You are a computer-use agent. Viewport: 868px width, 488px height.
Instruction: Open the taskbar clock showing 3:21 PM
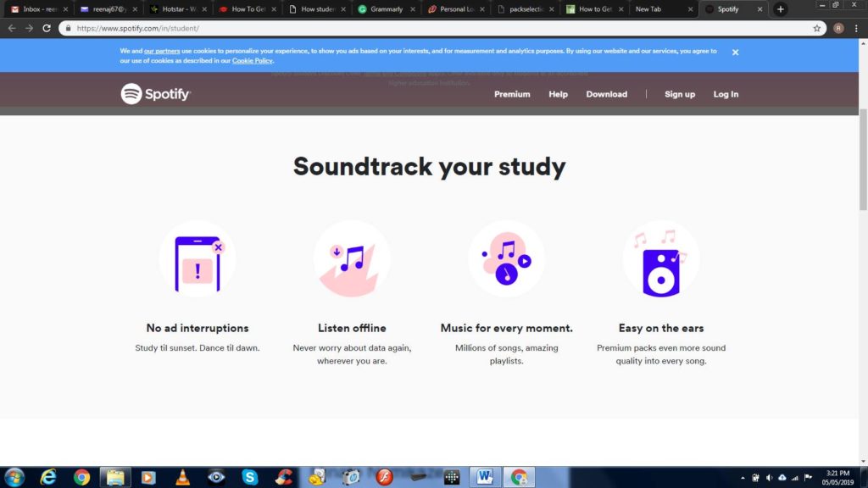(837, 478)
